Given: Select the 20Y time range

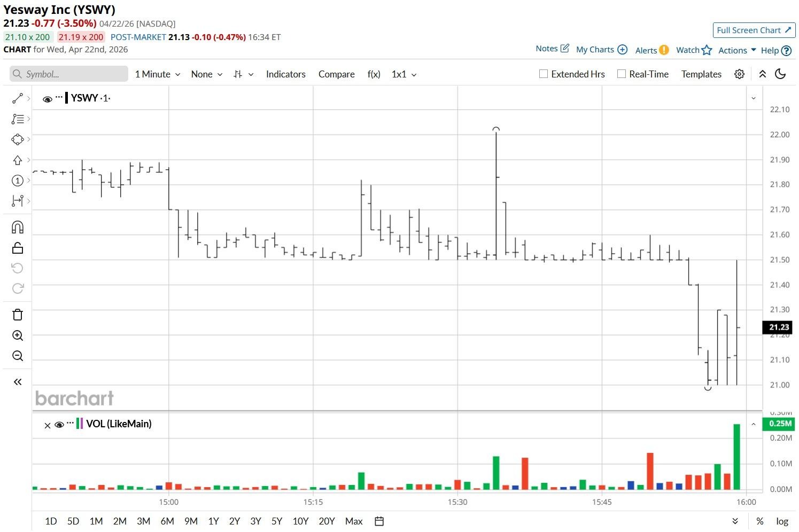Looking at the screenshot, I should coord(327,521).
